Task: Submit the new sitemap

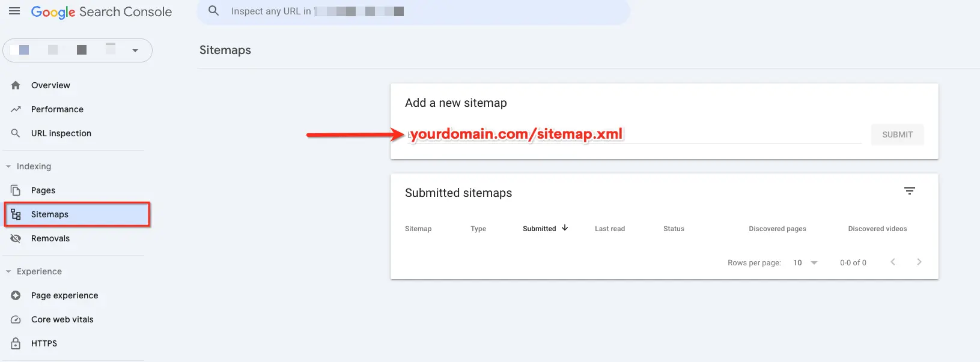Action: tap(897, 134)
